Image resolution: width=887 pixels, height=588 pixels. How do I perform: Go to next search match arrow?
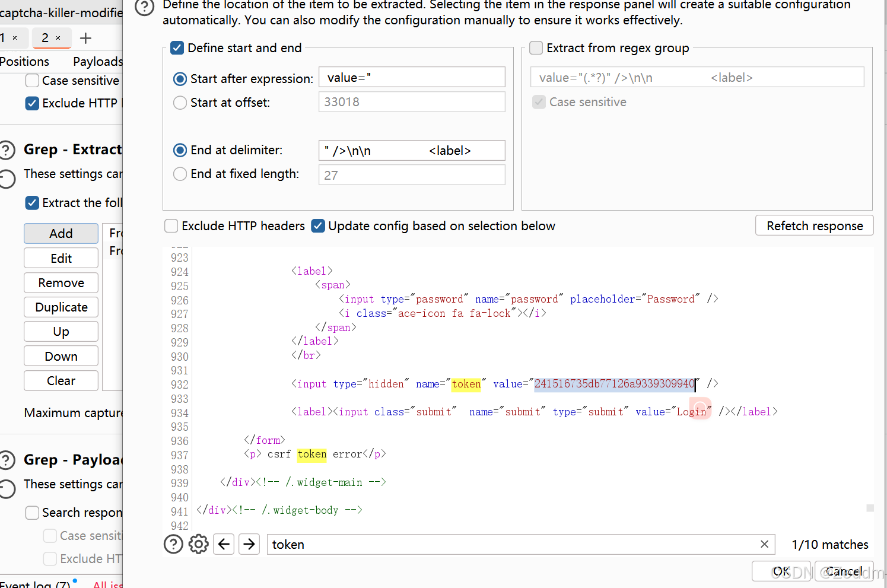pos(250,544)
